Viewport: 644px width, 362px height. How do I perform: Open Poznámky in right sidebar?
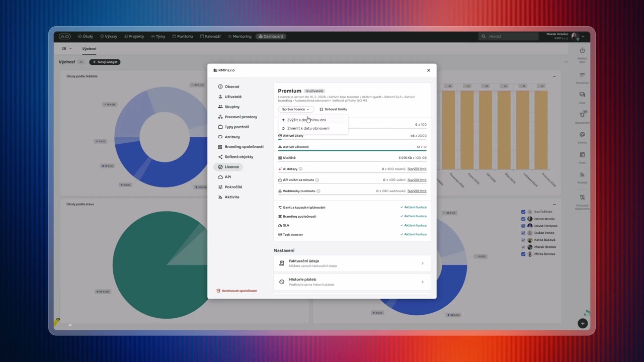point(582,78)
